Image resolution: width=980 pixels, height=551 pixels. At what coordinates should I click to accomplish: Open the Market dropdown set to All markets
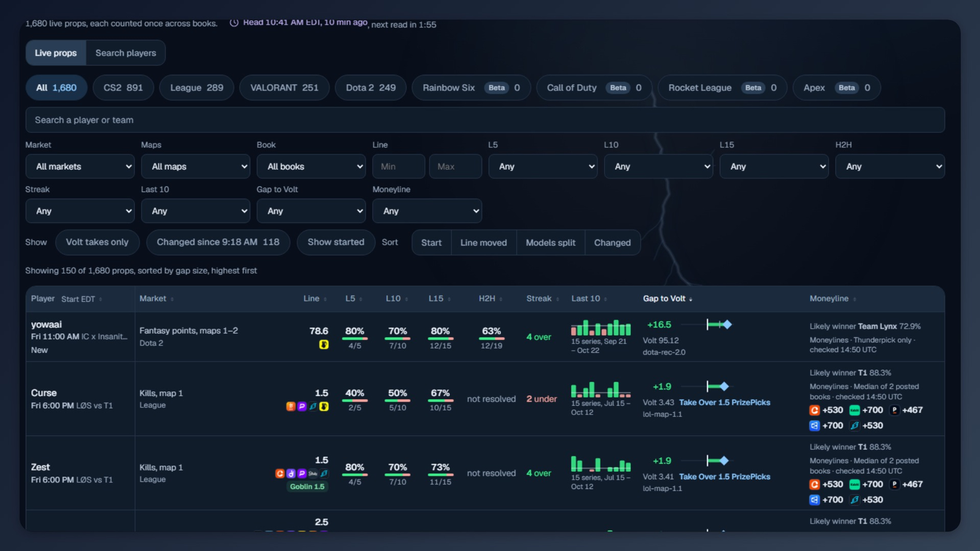pos(80,166)
